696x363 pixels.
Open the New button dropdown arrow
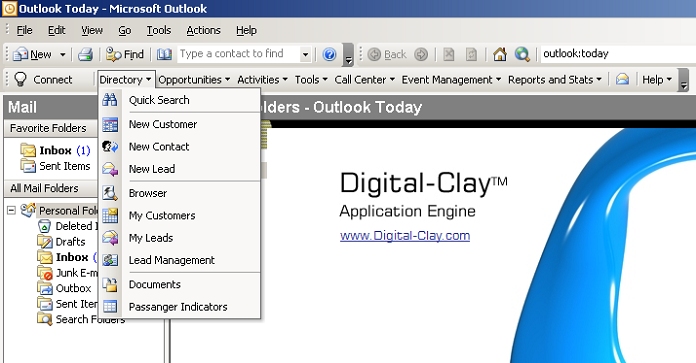tap(63, 55)
